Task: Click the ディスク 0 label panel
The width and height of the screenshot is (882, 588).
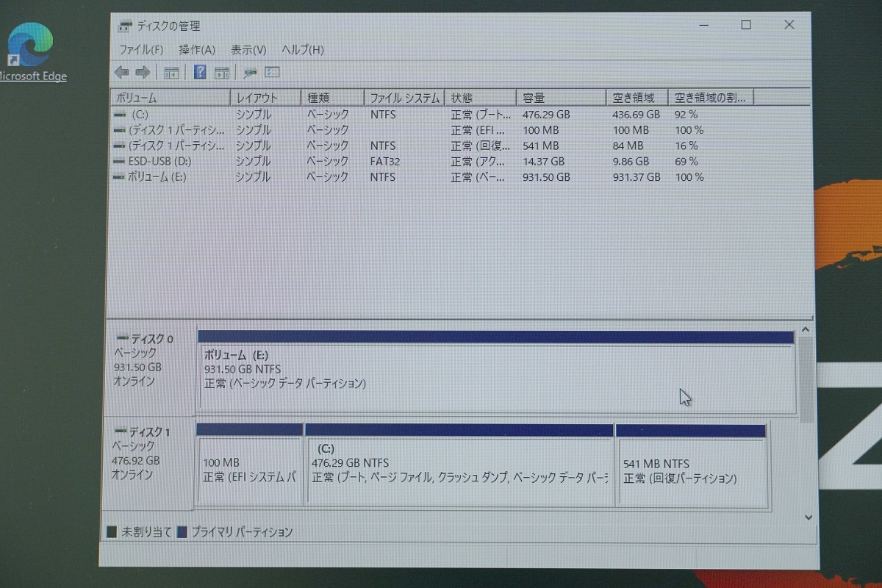Action: click(x=150, y=370)
